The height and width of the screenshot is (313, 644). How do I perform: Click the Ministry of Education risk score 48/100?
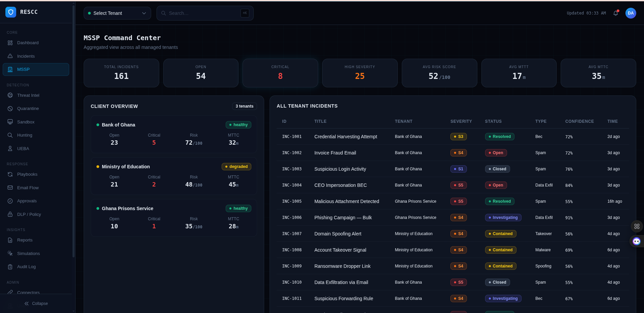[x=193, y=184]
